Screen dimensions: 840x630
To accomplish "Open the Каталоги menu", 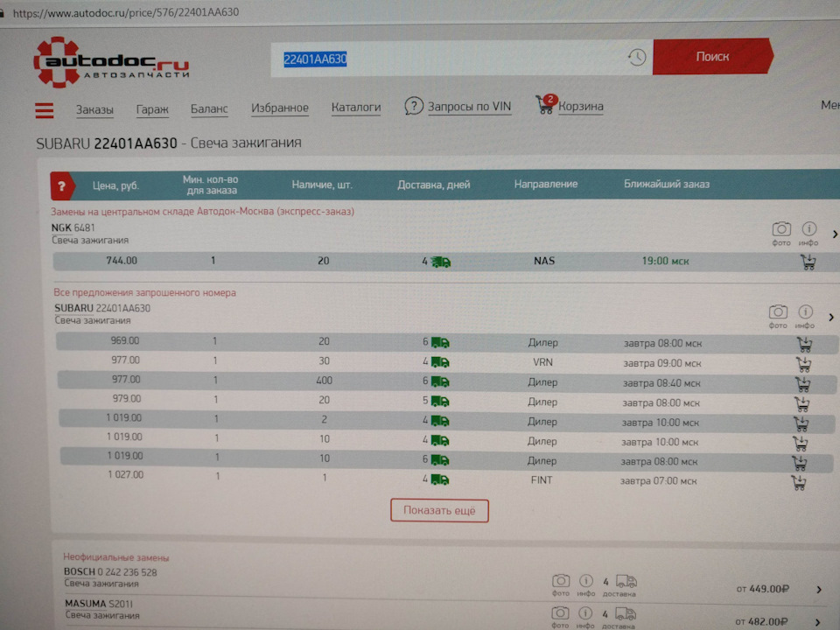I will tap(356, 107).
